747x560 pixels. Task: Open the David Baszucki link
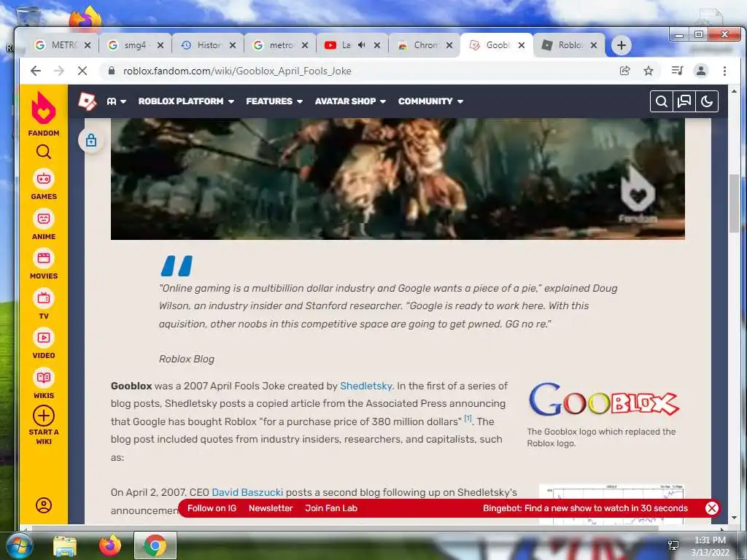tap(247, 492)
